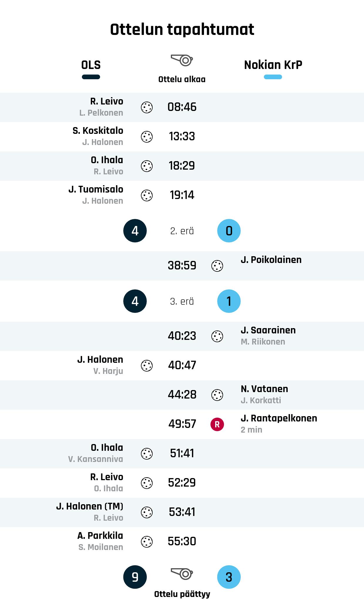Click the goal ball icon at 40:47
The width and height of the screenshot is (364, 604).
pyautogui.click(x=147, y=366)
